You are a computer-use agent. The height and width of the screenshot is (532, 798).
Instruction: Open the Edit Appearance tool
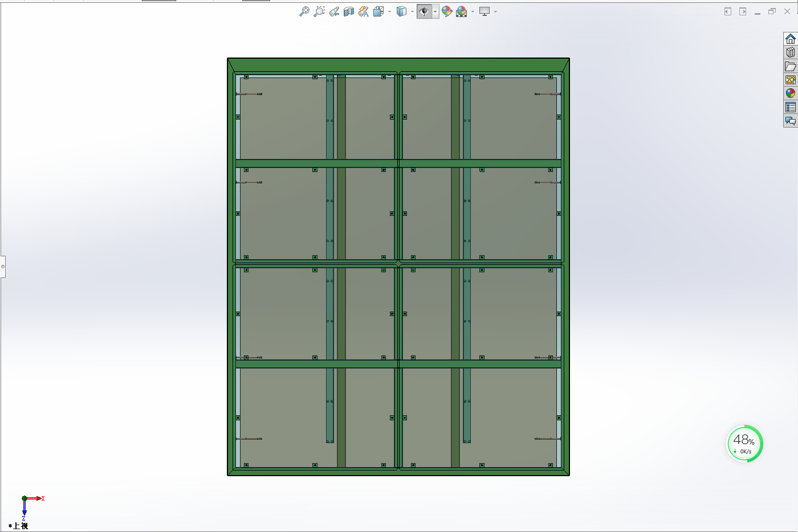coord(447,11)
